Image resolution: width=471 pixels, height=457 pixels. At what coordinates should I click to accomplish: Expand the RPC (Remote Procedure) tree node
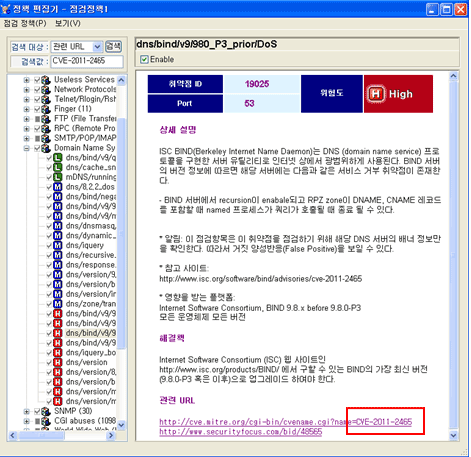coord(26,129)
